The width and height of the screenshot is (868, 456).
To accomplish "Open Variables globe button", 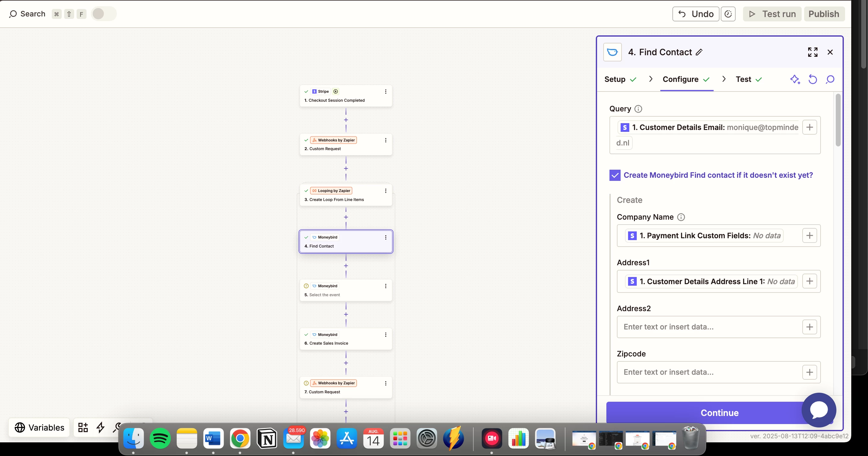I will point(39,427).
